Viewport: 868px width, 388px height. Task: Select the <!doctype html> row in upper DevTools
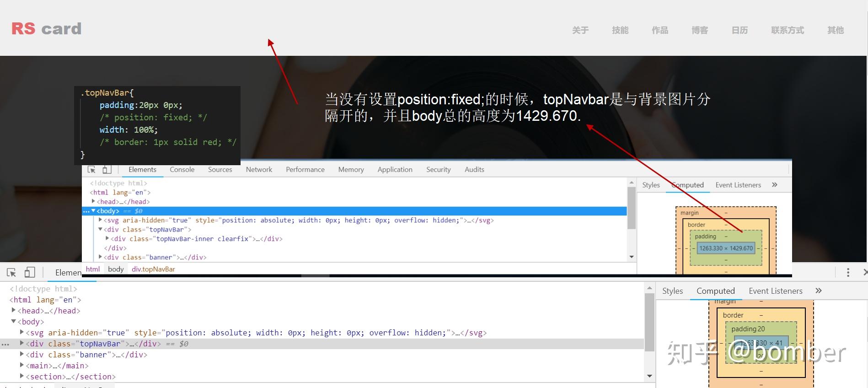click(x=118, y=183)
